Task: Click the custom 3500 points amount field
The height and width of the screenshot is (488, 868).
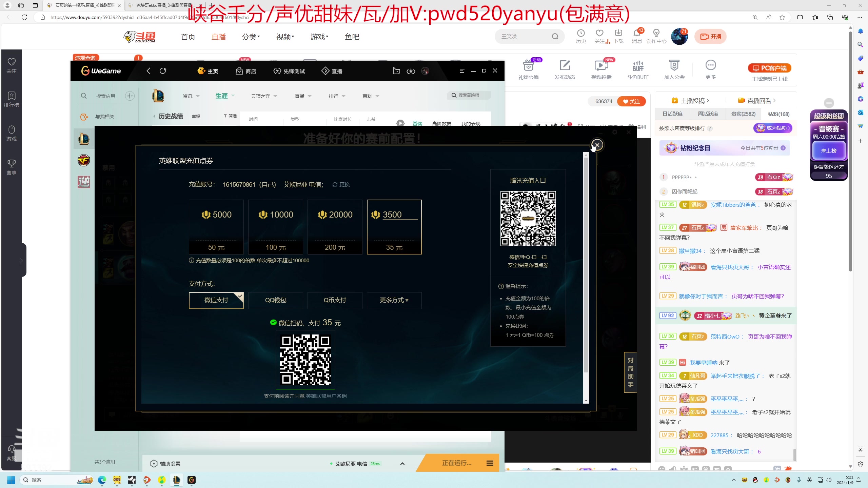Action: (x=399, y=215)
